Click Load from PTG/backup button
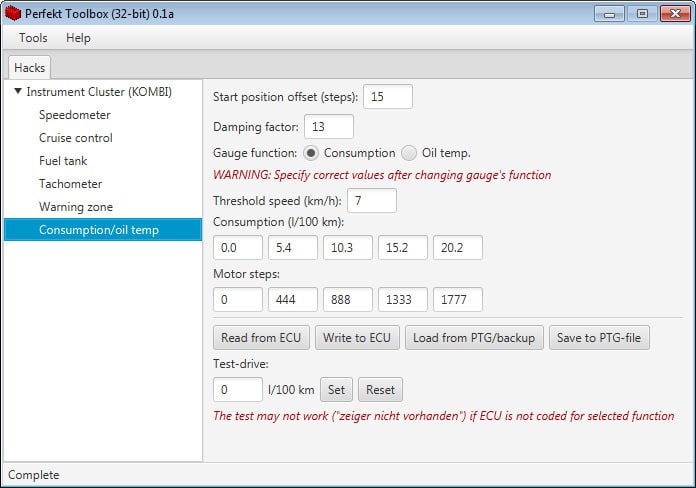 click(474, 338)
